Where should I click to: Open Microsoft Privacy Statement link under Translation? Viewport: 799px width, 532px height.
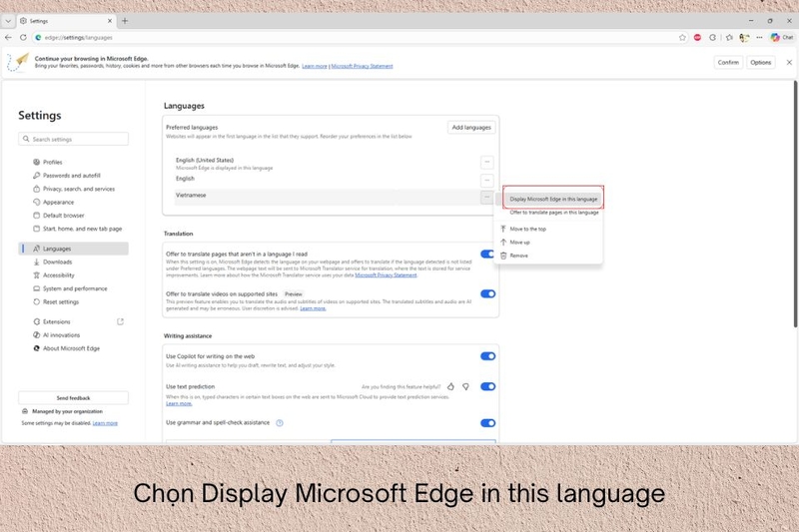point(386,275)
